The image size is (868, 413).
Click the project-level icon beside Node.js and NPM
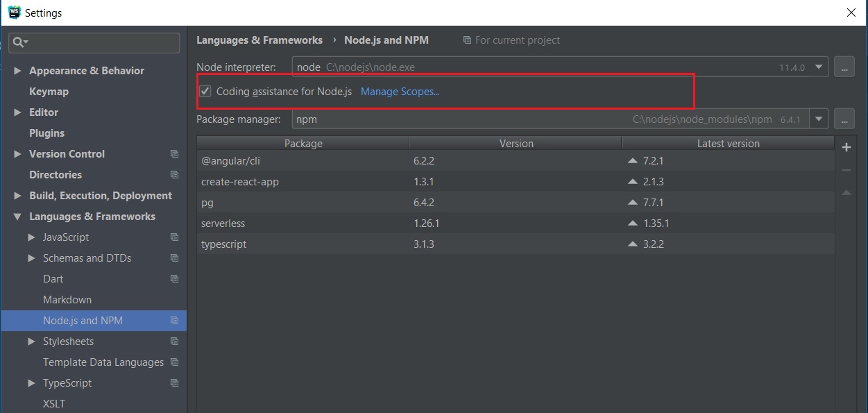(x=174, y=321)
